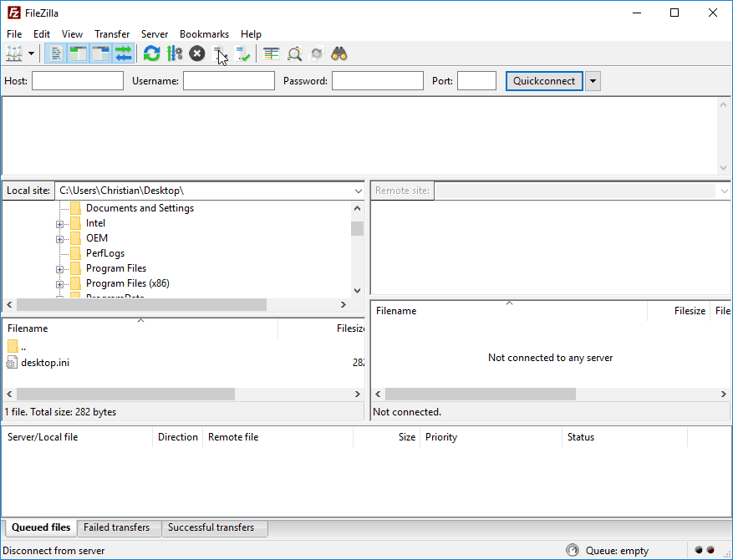Click the green Refresh file lists icon
The image size is (733, 560).
151,54
